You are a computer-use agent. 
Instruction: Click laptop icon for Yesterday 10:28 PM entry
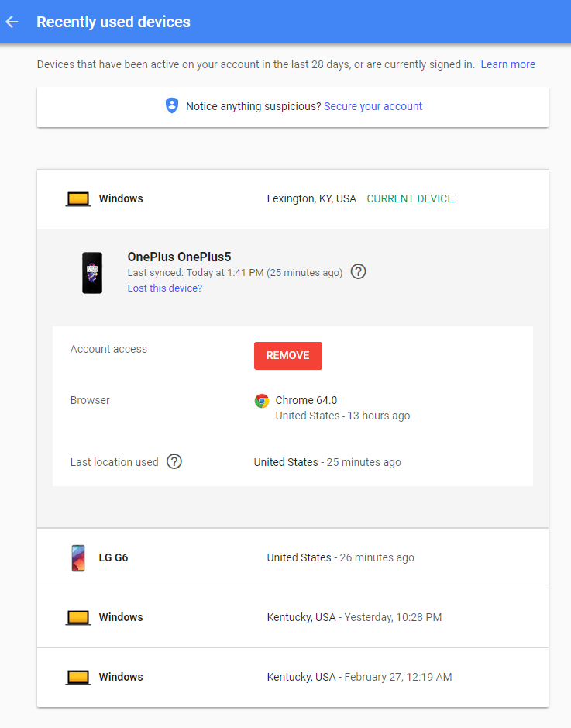(x=78, y=618)
